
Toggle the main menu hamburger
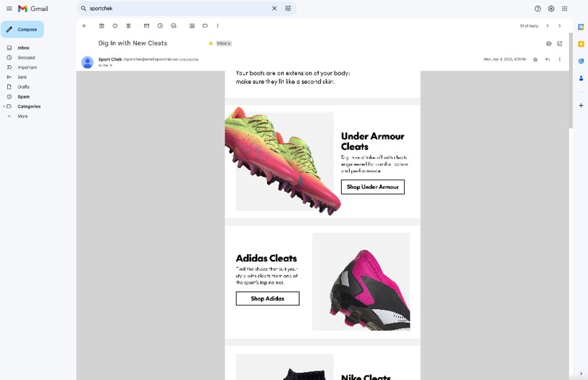(9, 9)
